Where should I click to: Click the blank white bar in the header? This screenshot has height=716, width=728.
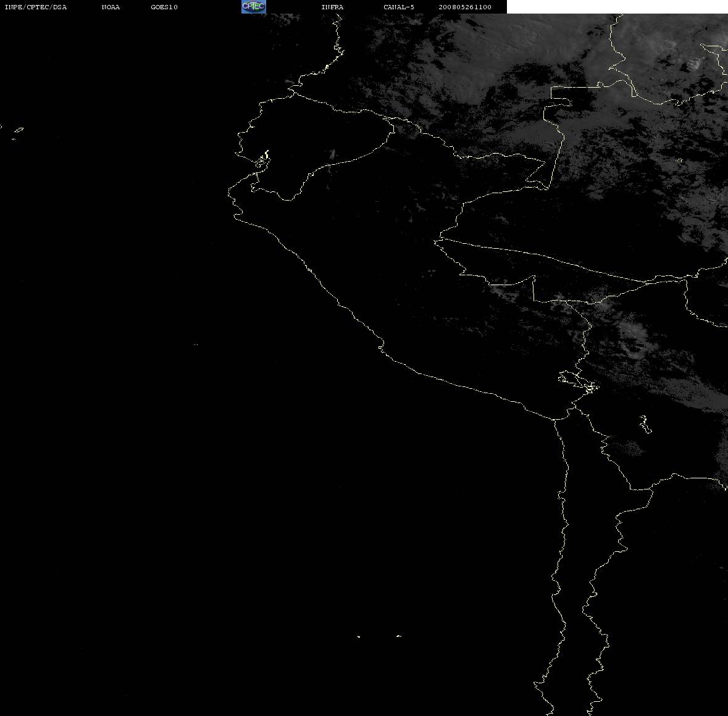coord(617,7)
